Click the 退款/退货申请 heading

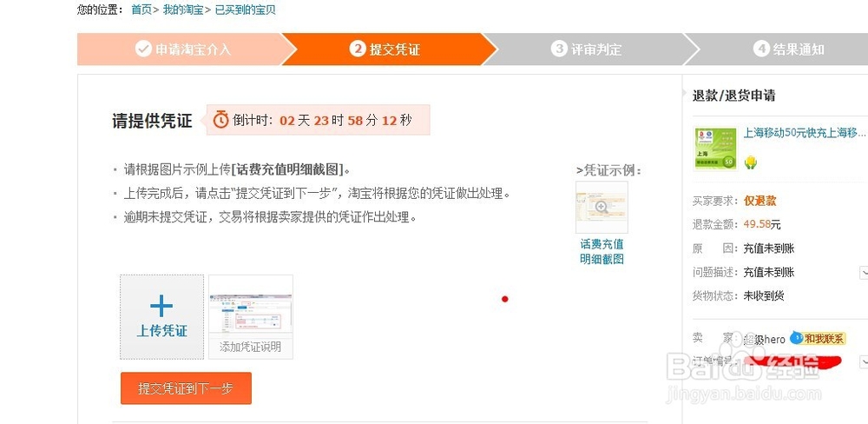733,96
